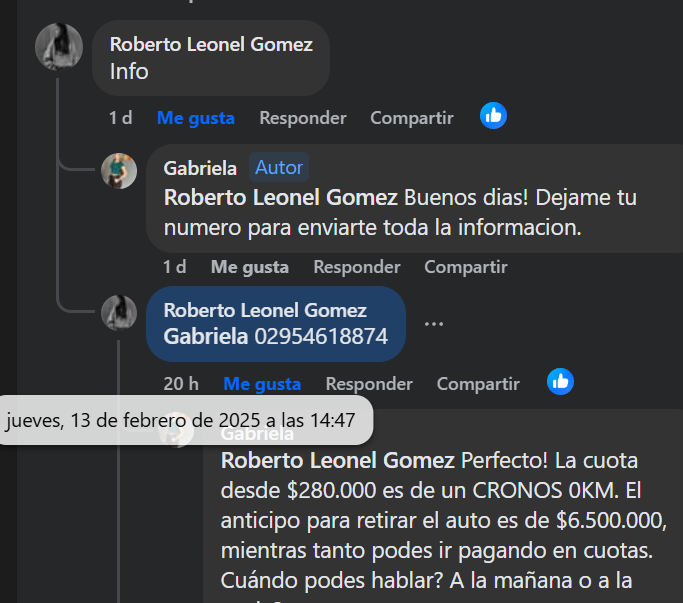Toggle Me gusta on Gabriela's first reply

click(x=249, y=267)
